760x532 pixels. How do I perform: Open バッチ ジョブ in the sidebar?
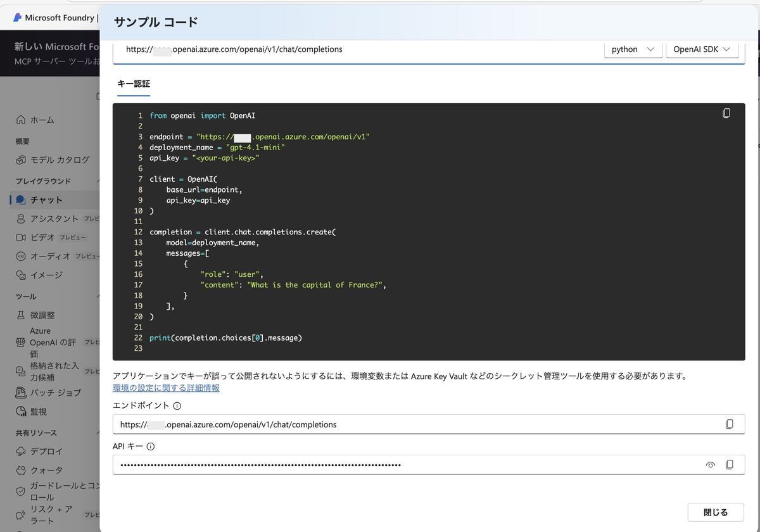pos(56,393)
